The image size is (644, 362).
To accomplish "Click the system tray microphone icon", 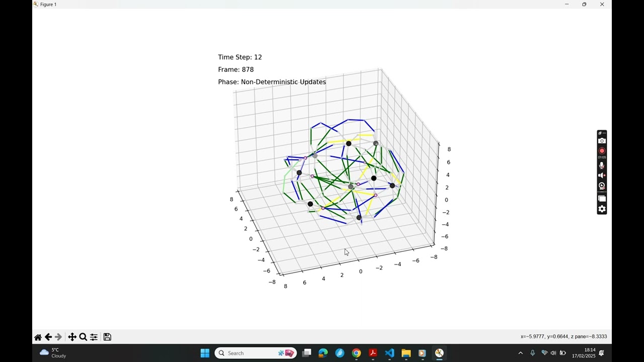I will pyautogui.click(x=532, y=353).
